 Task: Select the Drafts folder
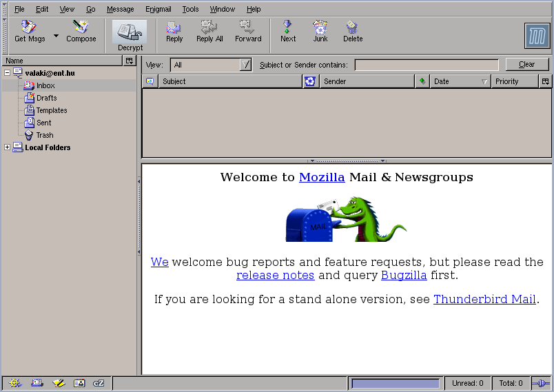pos(46,98)
